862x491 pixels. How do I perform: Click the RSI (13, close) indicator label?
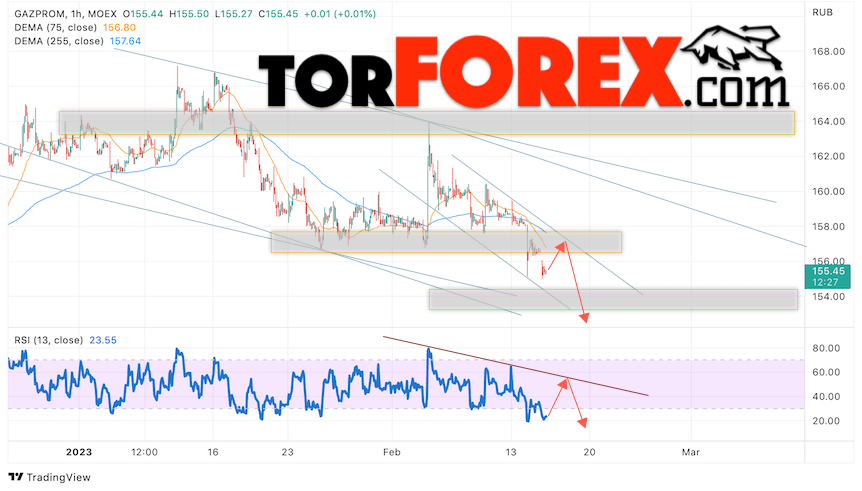point(48,340)
